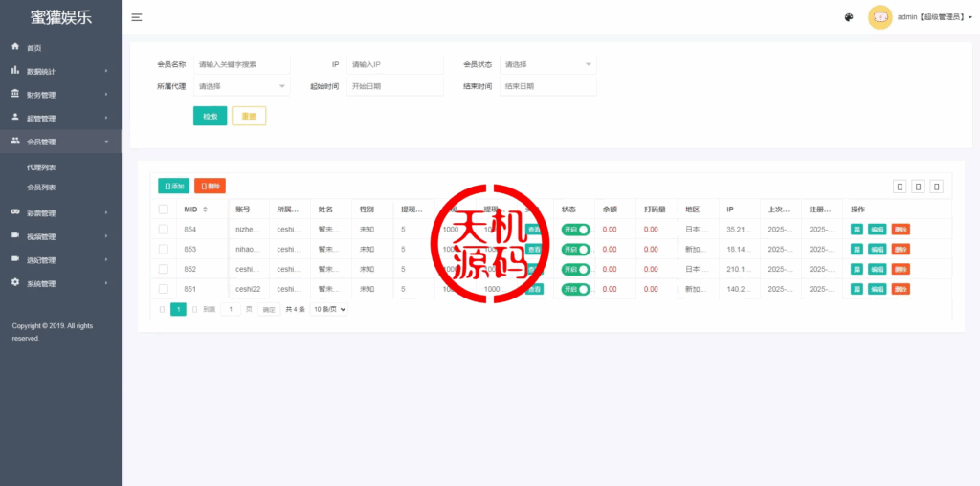
Task: Click the 首页 home icon in sidebar
Action: coord(15,46)
